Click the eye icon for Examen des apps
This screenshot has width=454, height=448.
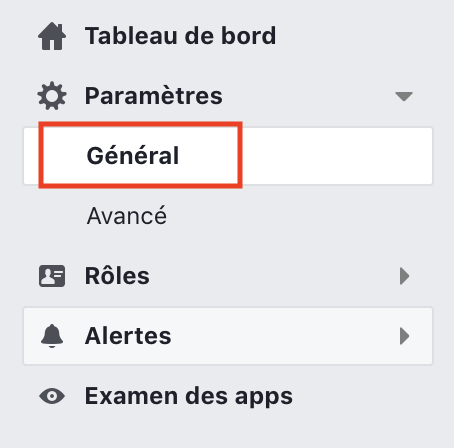tap(52, 396)
